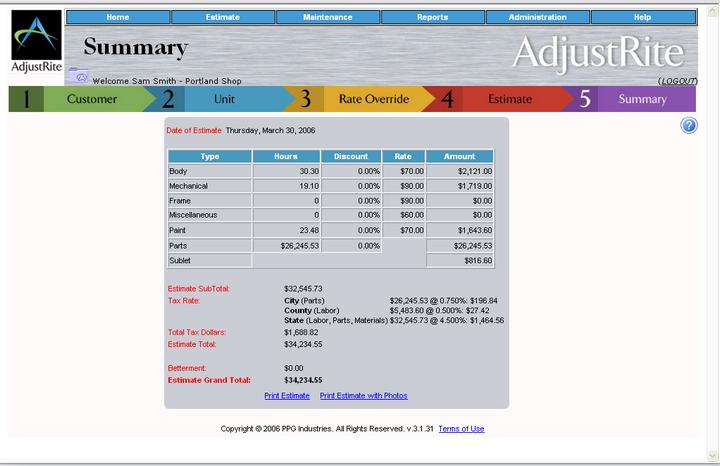
Task: Click the Mechanical hours value 19.10
Action: click(x=309, y=186)
